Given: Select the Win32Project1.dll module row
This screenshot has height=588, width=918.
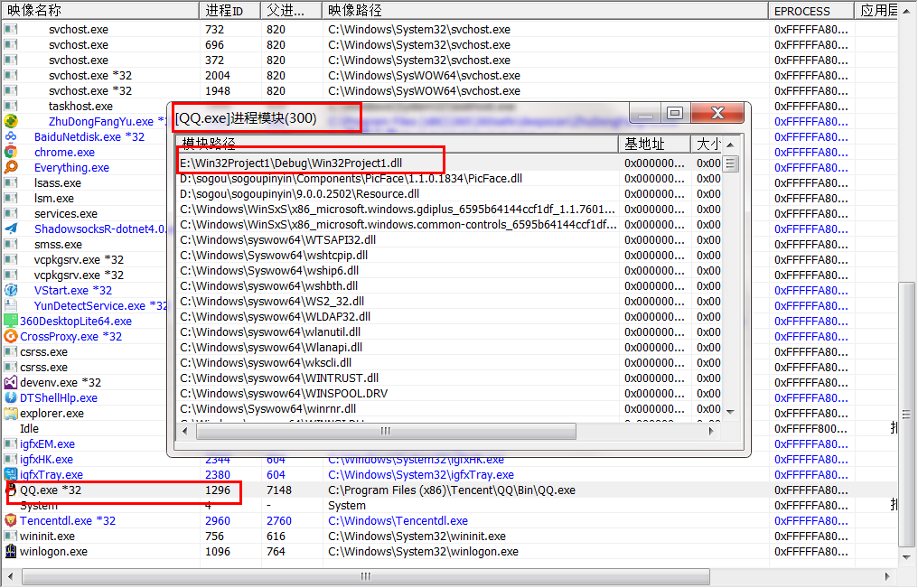Looking at the screenshot, I should 449,163.
